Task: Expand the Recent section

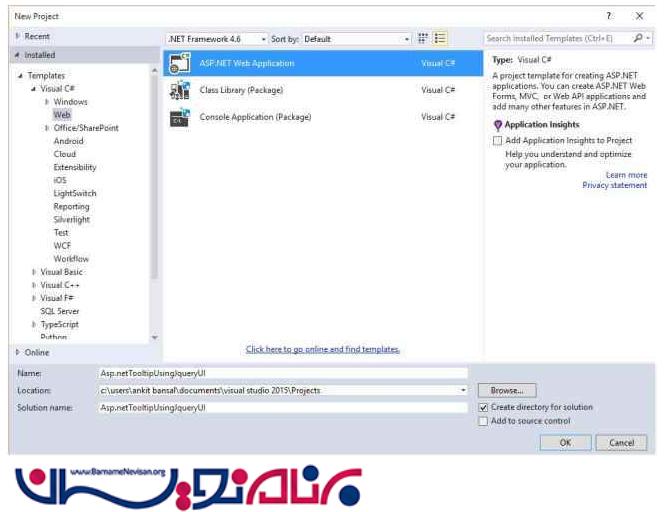Action: pos(17,36)
